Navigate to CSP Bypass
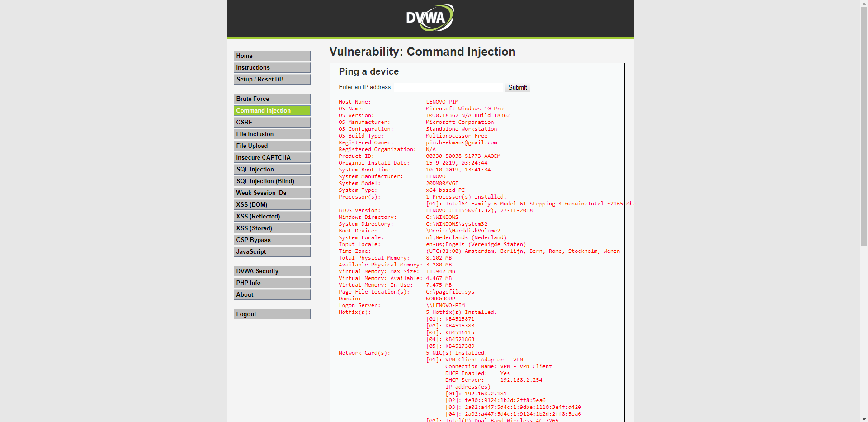Viewport: 868px width, 422px height. coord(272,240)
